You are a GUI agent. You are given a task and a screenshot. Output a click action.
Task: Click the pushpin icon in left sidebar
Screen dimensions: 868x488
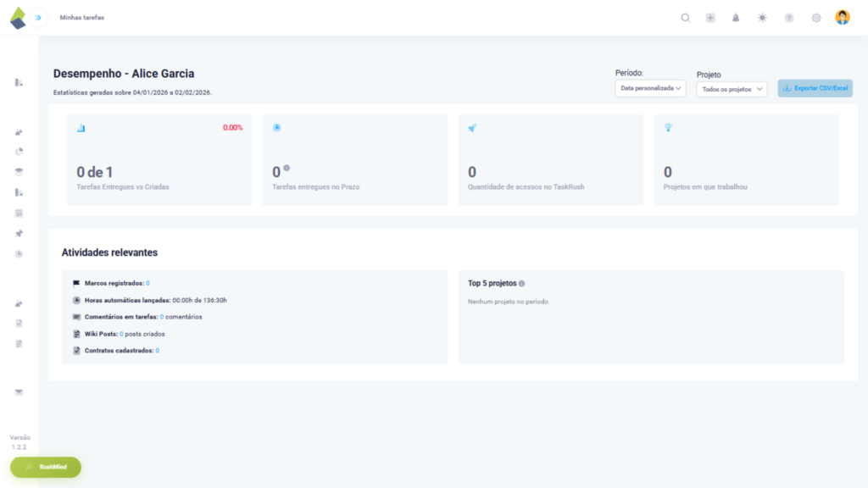click(x=19, y=233)
